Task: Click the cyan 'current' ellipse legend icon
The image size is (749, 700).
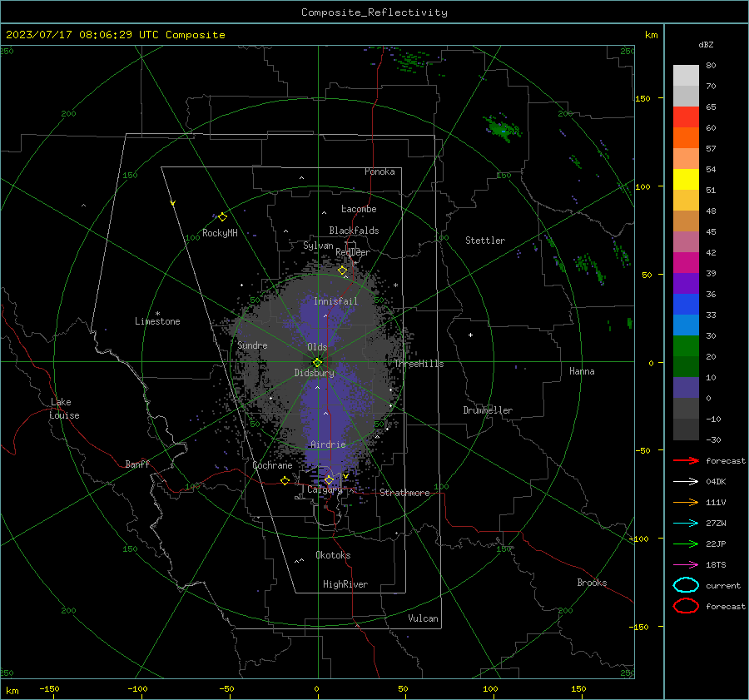Action: 686,585
